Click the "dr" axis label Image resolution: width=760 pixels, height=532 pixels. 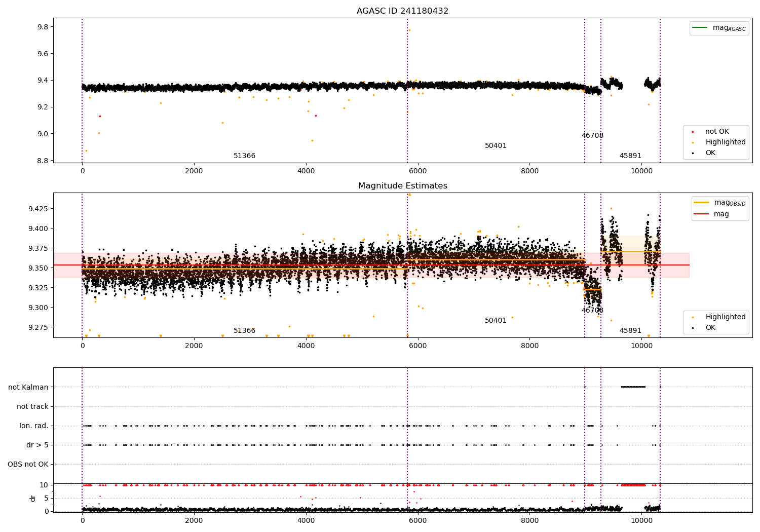[33, 499]
